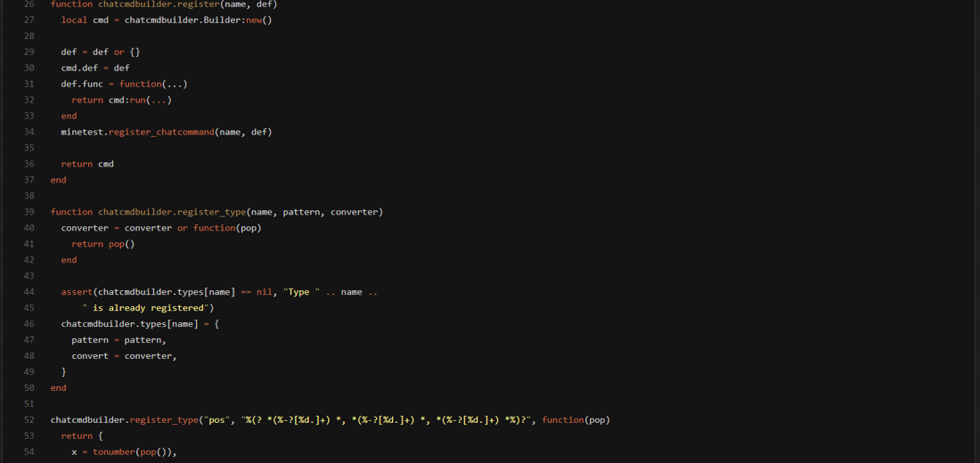Click 'def = def or {}' line
Viewport: 980px width, 463px height.
(x=101, y=52)
